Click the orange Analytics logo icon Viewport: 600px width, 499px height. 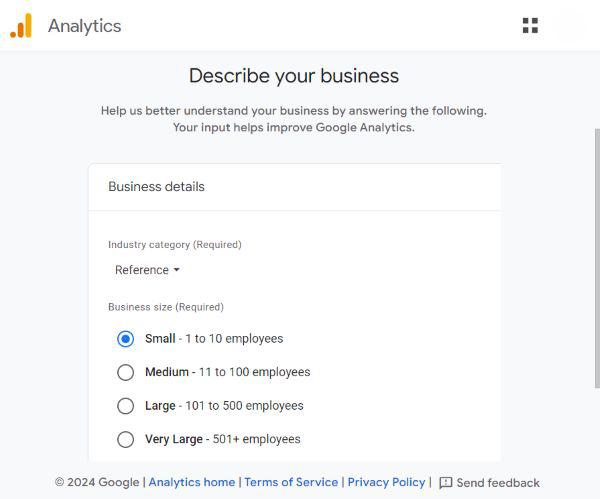pos(21,26)
